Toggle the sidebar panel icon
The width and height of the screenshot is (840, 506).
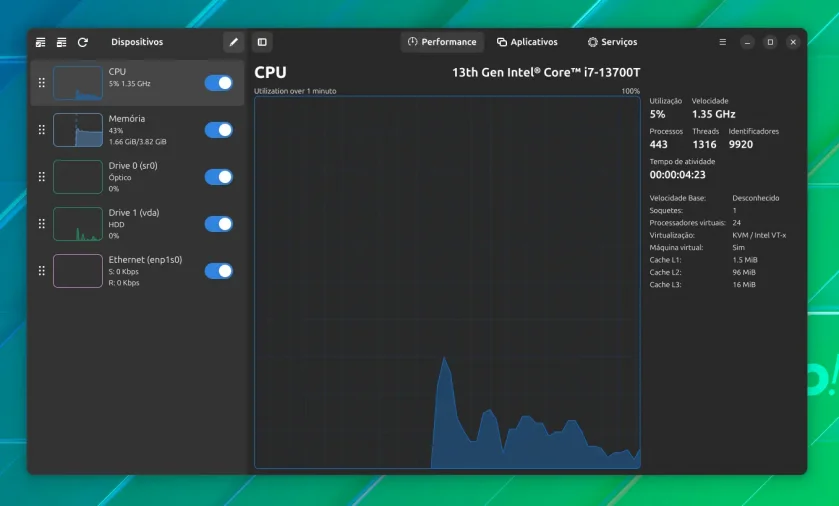click(x=262, y=42)
